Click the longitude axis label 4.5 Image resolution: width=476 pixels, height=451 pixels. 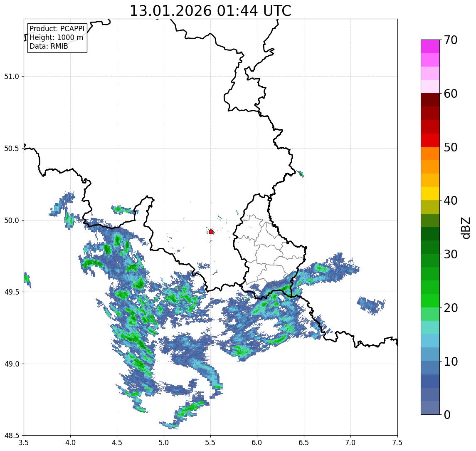tap(117, 442)
